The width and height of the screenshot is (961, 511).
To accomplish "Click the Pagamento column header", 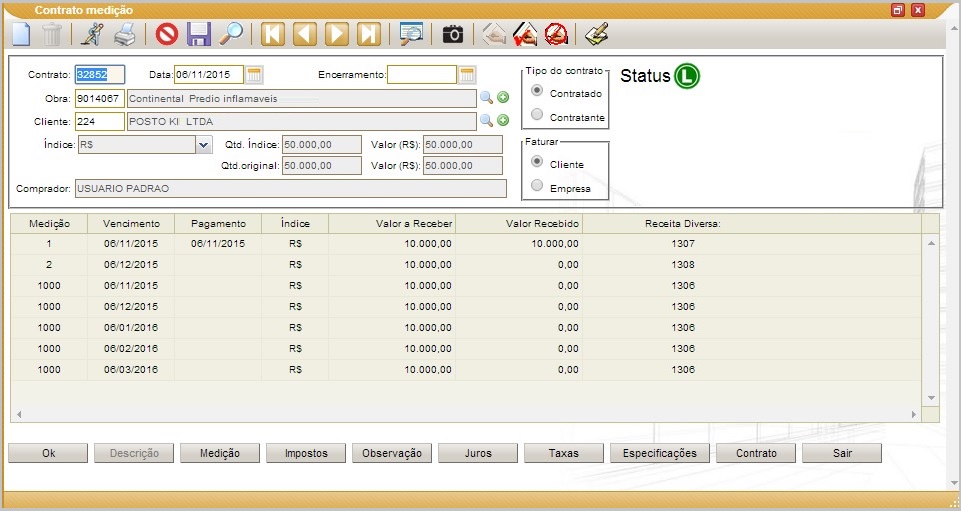I will 218,224.
